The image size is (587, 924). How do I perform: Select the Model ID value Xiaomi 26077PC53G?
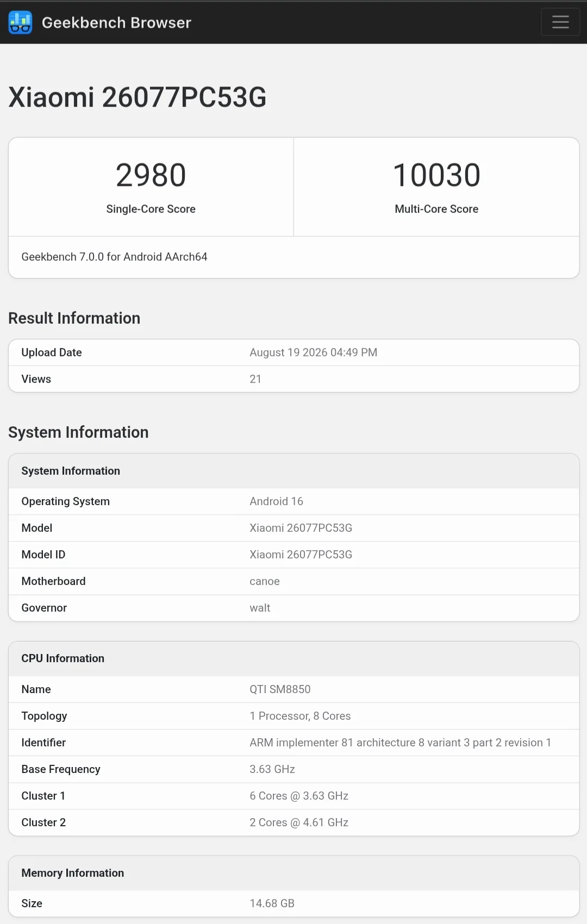301,555
